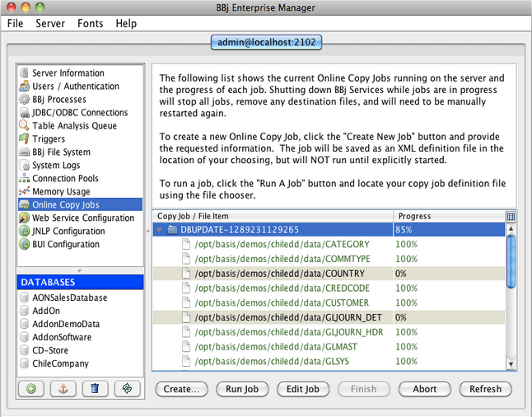Click the BBj File System drive icon
Image resolution: width=532 pixels, height=417 pixels.
[24, 152]
